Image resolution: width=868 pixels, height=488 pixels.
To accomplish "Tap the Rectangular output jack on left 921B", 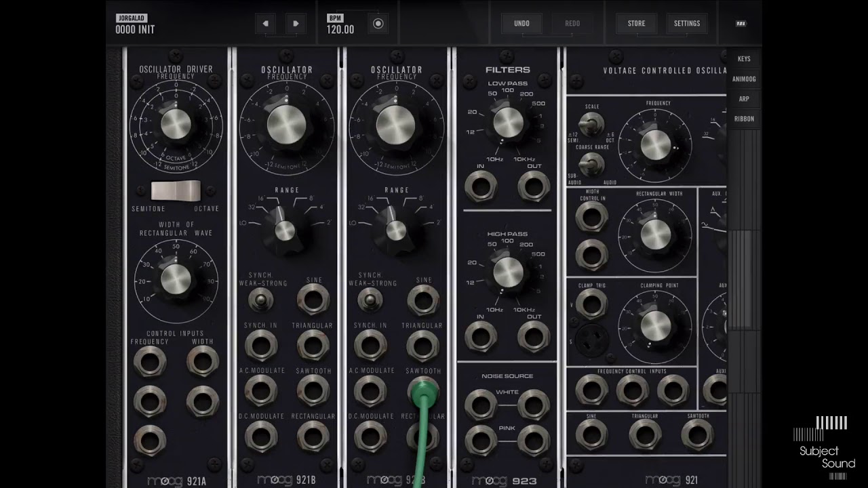I will point(313,436).
